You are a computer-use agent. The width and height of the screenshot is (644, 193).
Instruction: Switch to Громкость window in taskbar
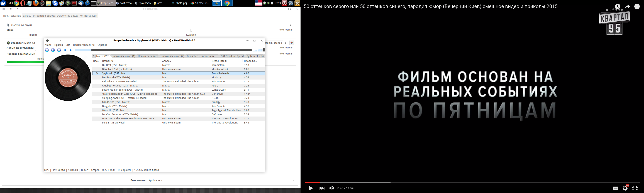143,3
